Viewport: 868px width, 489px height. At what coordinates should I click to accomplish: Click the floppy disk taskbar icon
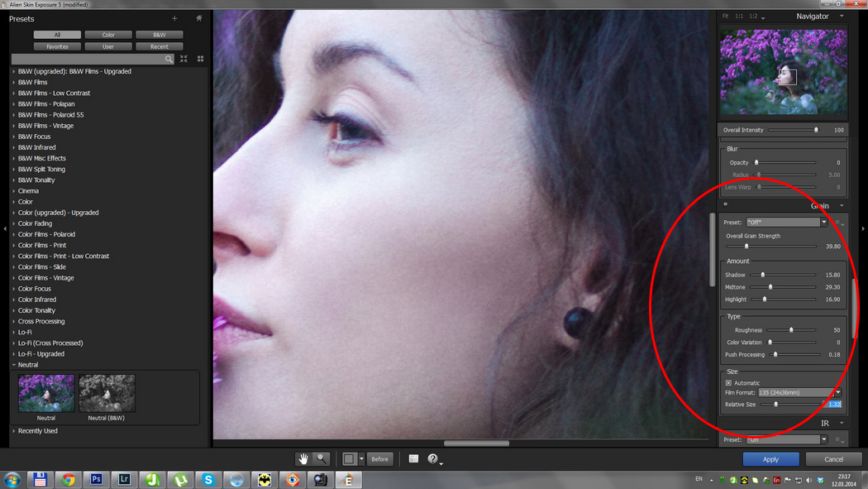[40, 480]
